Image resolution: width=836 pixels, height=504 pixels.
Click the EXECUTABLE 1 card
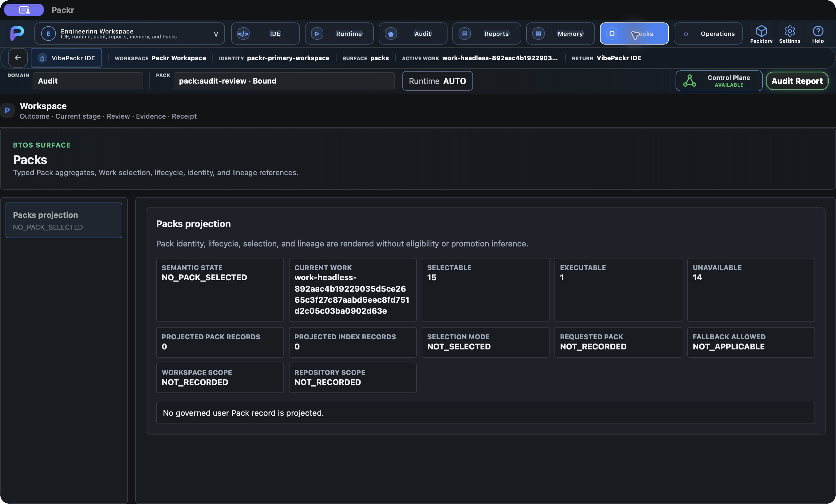click(x=618, y=290)
